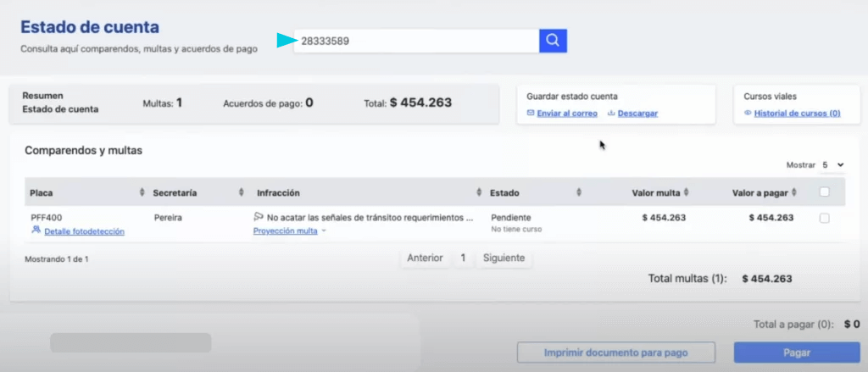Click the Descargar link
Screen dimensions: 868x372
tap(637, 113)
